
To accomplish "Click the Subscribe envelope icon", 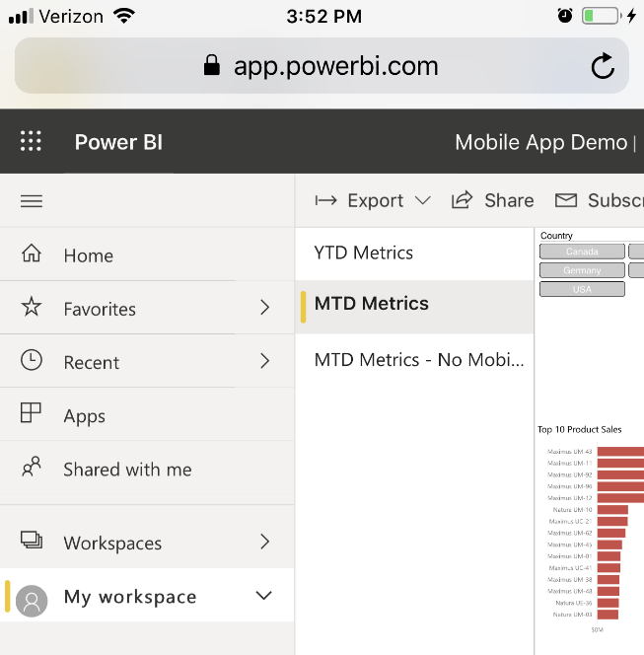I will 566,200.
